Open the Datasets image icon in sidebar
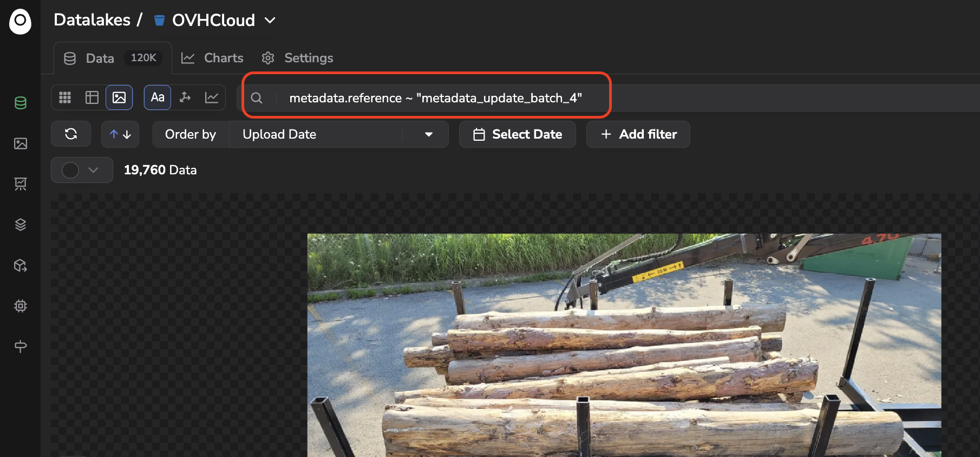 pyautogui.click(x=21, y=143)
